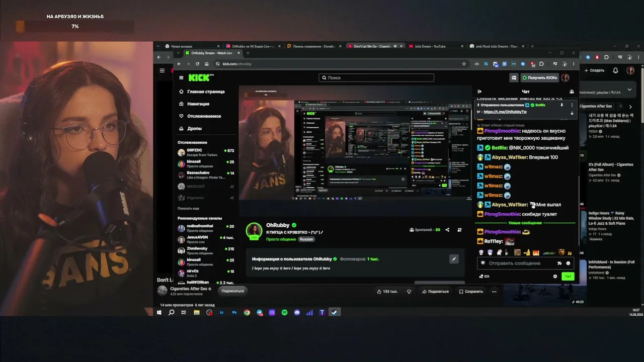Open Навигация in the Kick sidebar
This screenshot has width=644, height=362.
click(x=194, y=104)
